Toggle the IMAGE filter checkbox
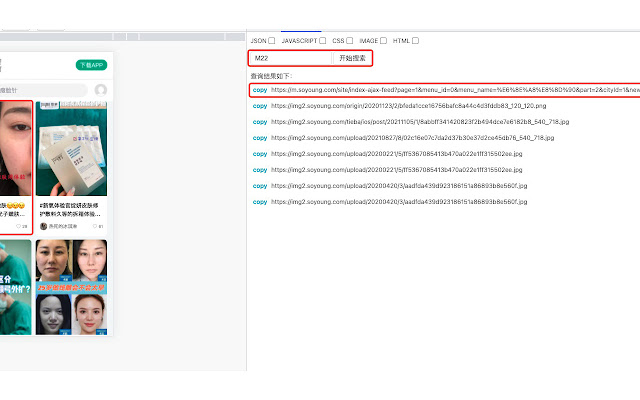 [383, 41]
